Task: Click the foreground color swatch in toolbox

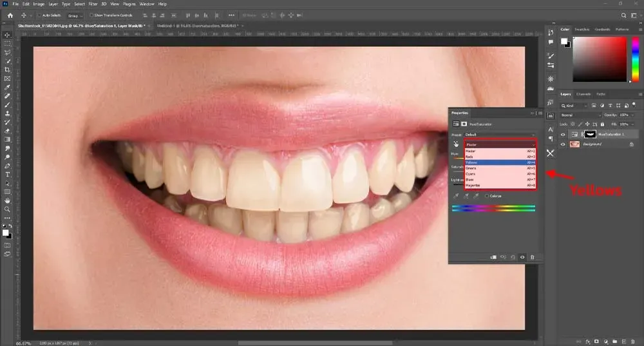Action: (5, 233)
